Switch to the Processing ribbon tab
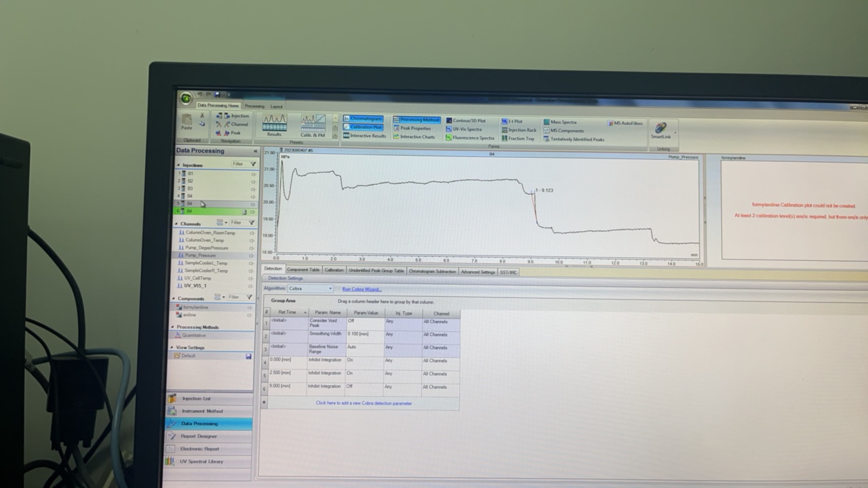The height and width of the screenshot is (488, 868). (254, 106)
